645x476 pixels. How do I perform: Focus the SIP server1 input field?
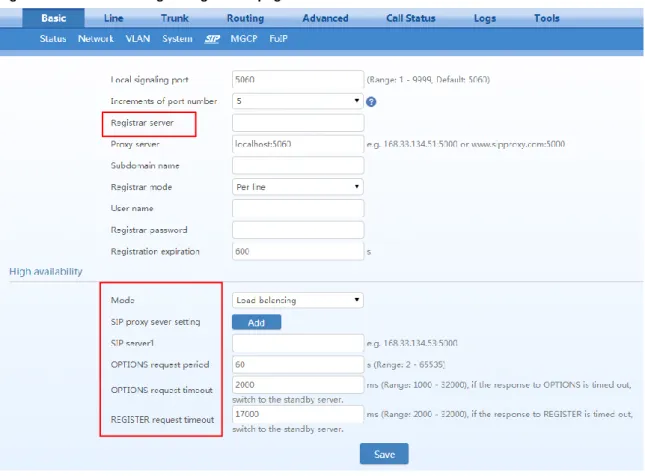click(x=298, y=343)
